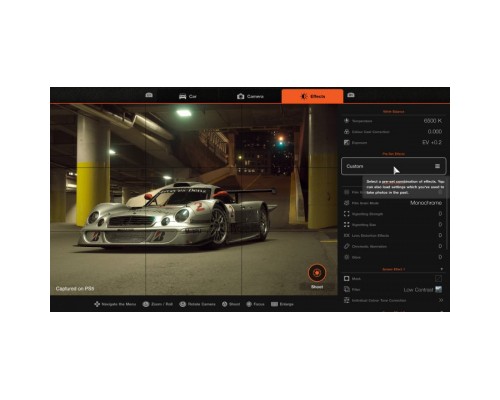Screen dimensions: 500x400
Task: Click the Shoot button icon in bottom bar
Action: click(x=225, y=304)
